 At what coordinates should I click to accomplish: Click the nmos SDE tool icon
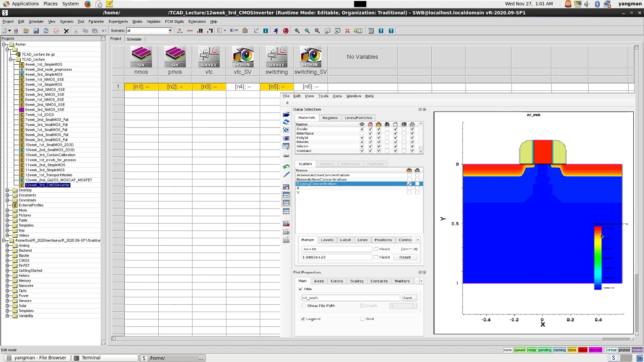click(x=141, y=57)
